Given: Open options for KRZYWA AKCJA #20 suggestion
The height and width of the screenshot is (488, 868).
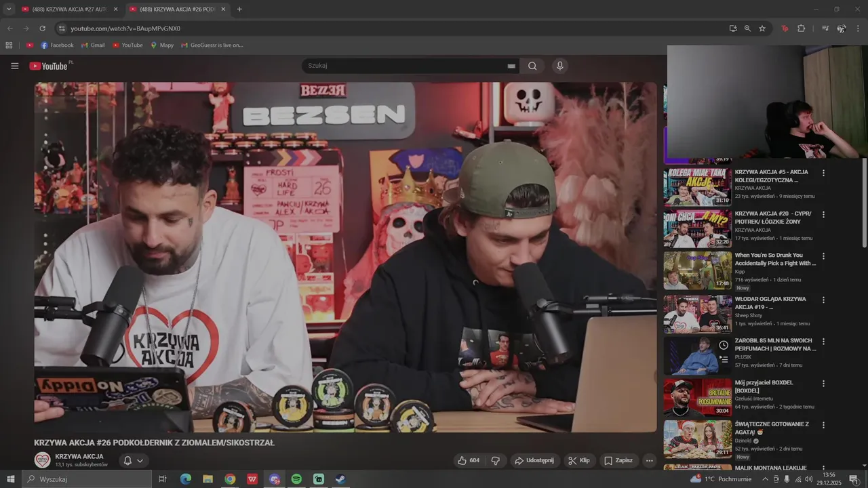Looking at the screenshot, I should (823, 214).
